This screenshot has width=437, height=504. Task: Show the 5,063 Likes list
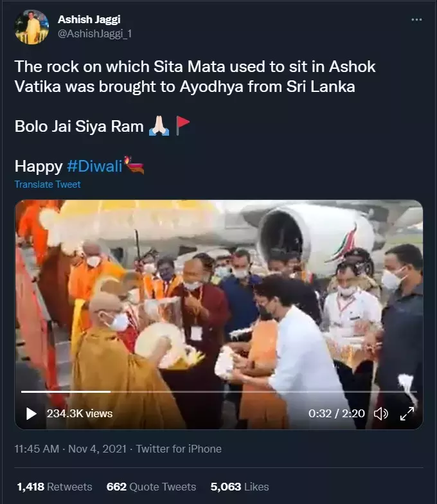pyautogui.click(x=240, y=487)
